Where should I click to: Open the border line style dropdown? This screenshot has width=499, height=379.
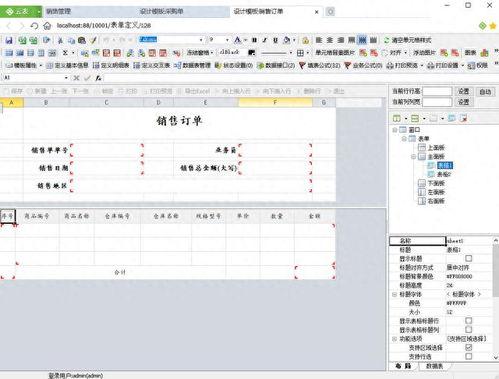click(290, 53)
